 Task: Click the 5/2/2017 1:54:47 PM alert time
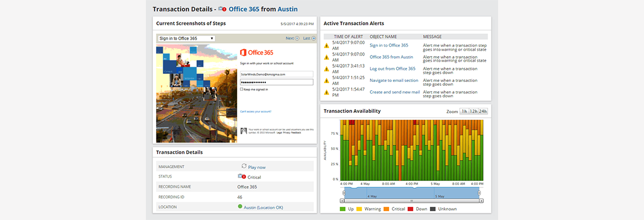(348, 92)
